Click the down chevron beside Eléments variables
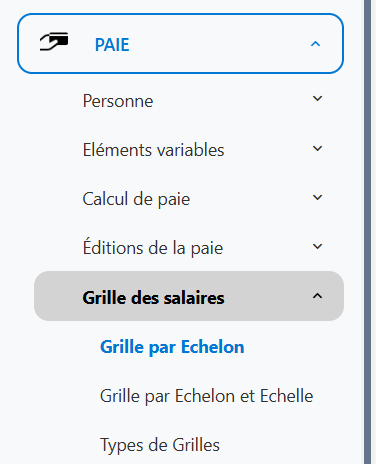Viewport: 376px width, 464px height. tap(317, 148)
